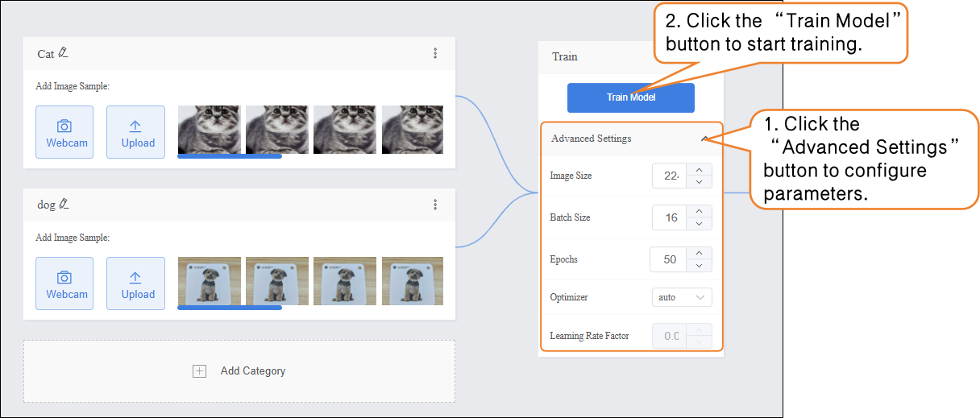Increase Epochs value with up arrow
The height and width of the screenshot is (418, 980).
coord(699,253)
